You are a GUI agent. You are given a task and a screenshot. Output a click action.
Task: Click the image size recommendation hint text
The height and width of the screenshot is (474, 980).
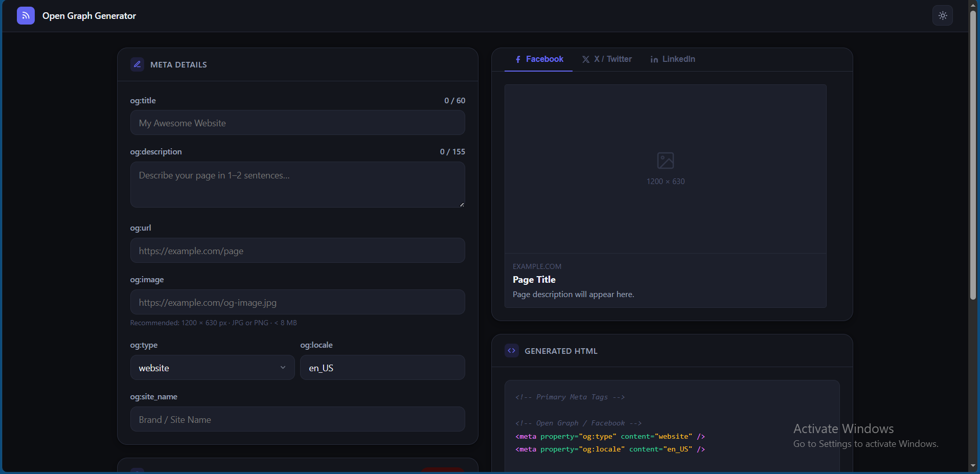213,323
